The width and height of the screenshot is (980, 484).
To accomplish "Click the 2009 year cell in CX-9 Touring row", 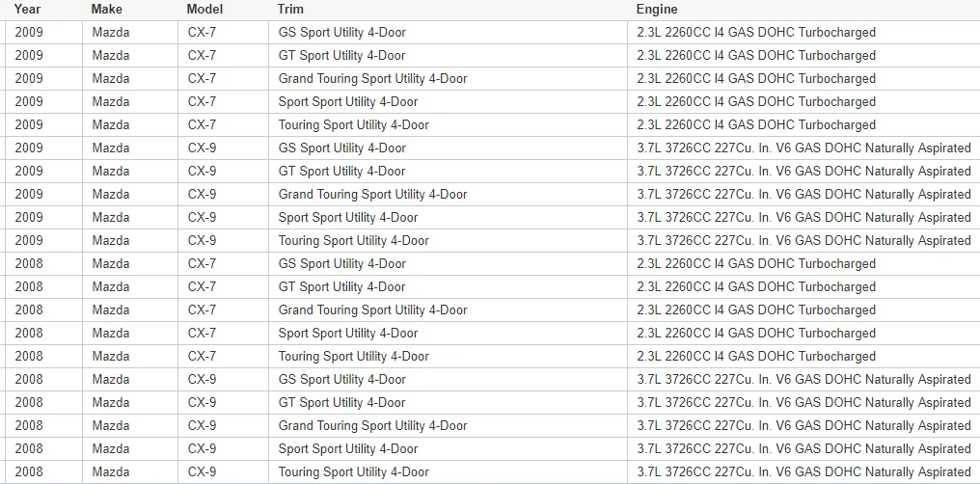I will pyautogui.click(x=43, y=240).
